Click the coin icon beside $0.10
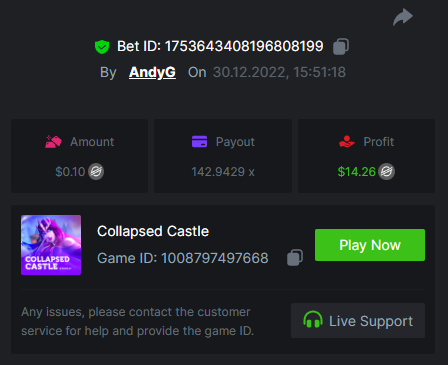The image size is (448, 365). click(96, 172)
